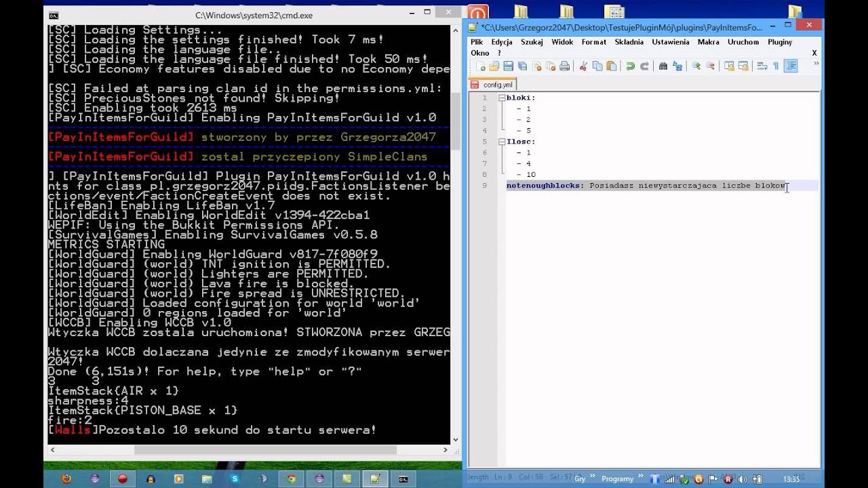Open a file with the folder icon
The width and height of the screenshot is (868, 488).
coord(494,66)
